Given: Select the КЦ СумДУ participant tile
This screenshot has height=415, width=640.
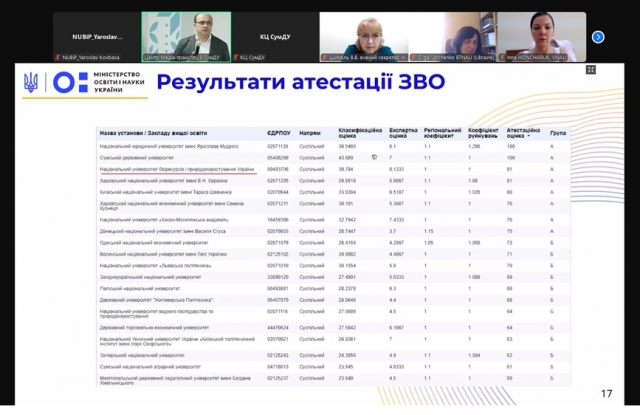Looking at the screenshot, I should tap(275, 37).
